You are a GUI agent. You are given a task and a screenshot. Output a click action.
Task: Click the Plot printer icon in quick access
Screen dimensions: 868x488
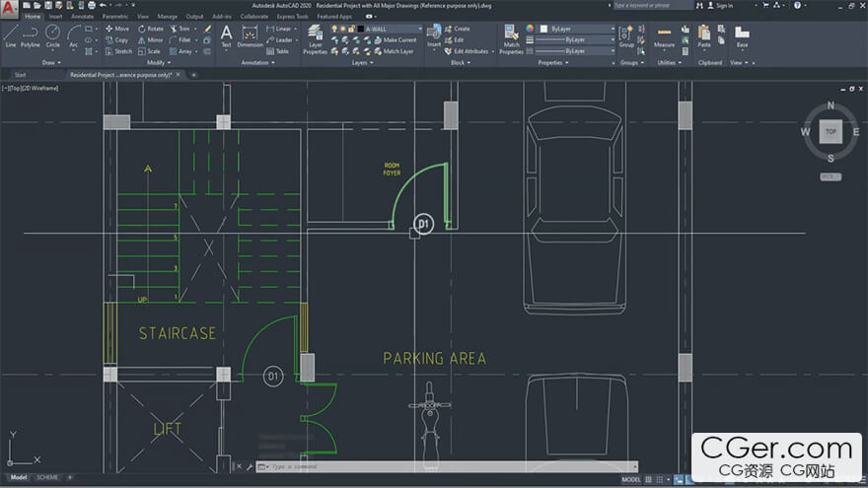[92, 6]
